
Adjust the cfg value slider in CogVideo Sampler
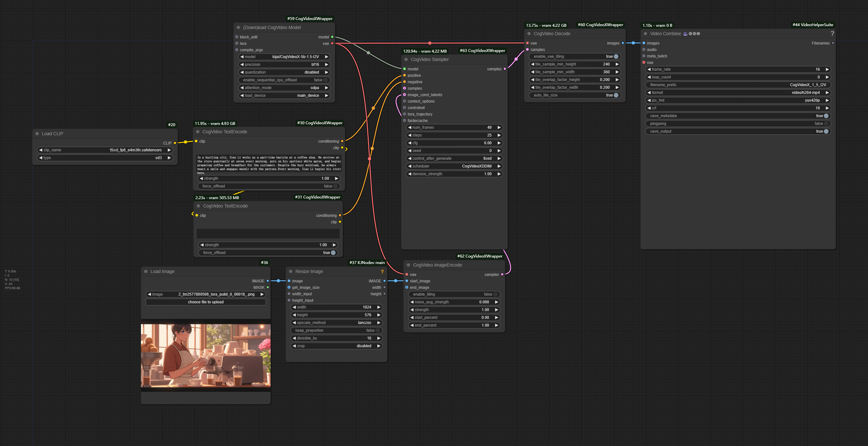point(454,143)
